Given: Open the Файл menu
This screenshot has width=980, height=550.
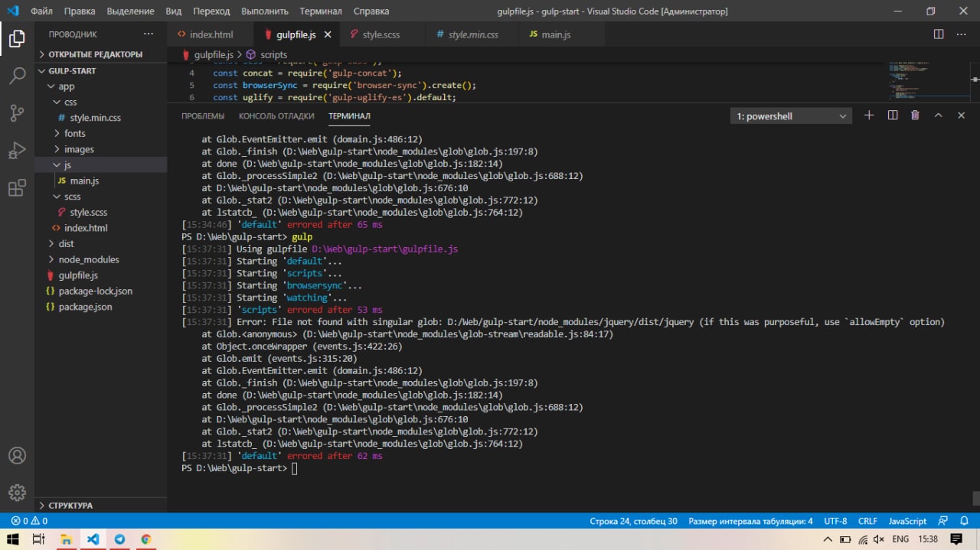Looking at the screenshot, I should (41, 11).
